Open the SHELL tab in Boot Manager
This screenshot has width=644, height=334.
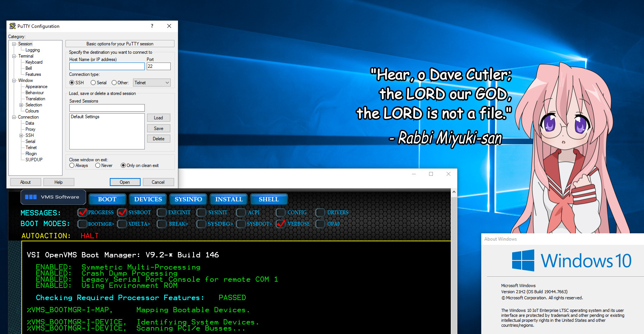[269, 199]
